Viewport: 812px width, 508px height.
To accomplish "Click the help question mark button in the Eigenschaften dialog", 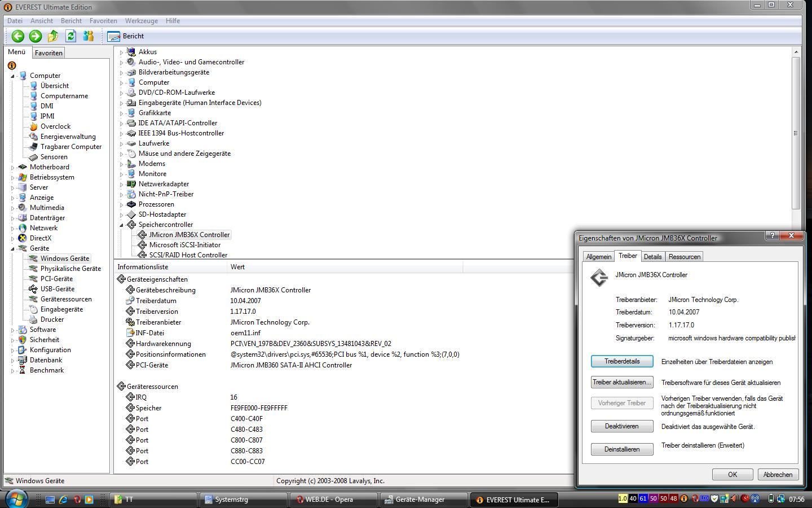I will [773, 235].
